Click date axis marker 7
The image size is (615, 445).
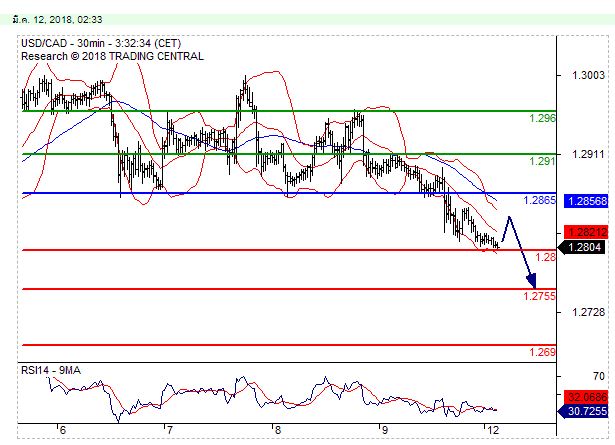coord(169,430)
